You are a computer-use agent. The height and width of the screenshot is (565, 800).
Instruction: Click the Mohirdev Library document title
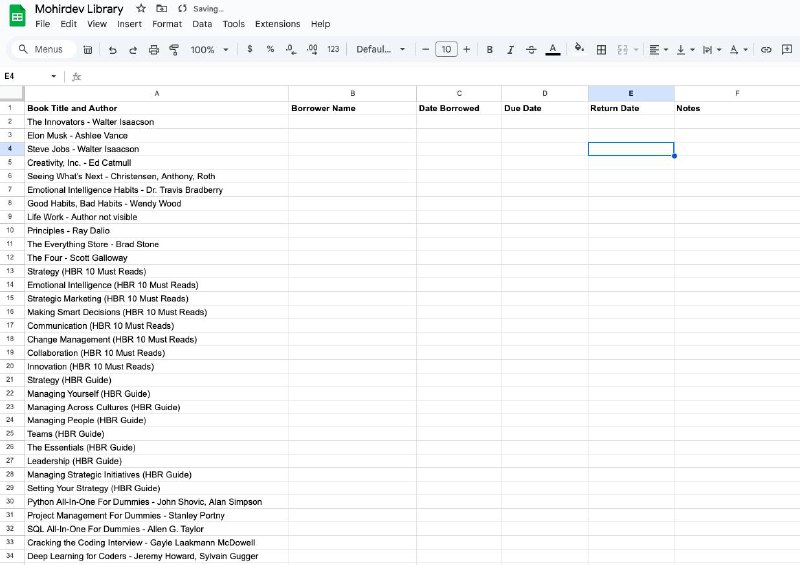pyautogui.click(x=79, y=9)
